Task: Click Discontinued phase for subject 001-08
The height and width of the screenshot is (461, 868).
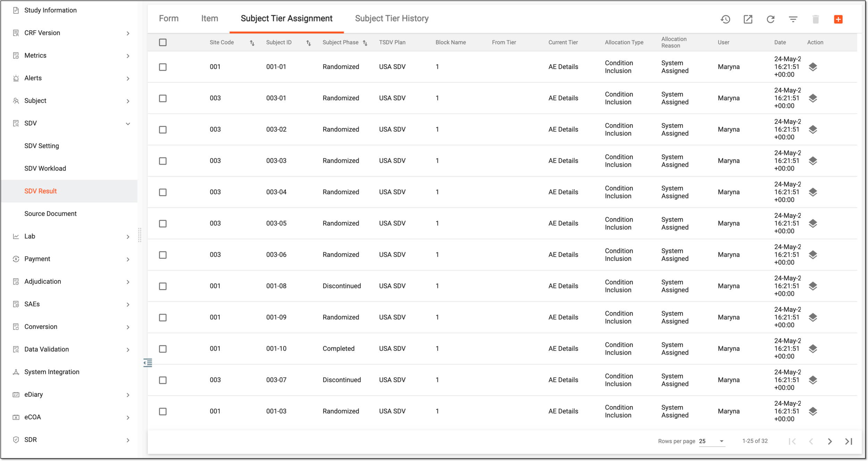Action: point(342,286)
